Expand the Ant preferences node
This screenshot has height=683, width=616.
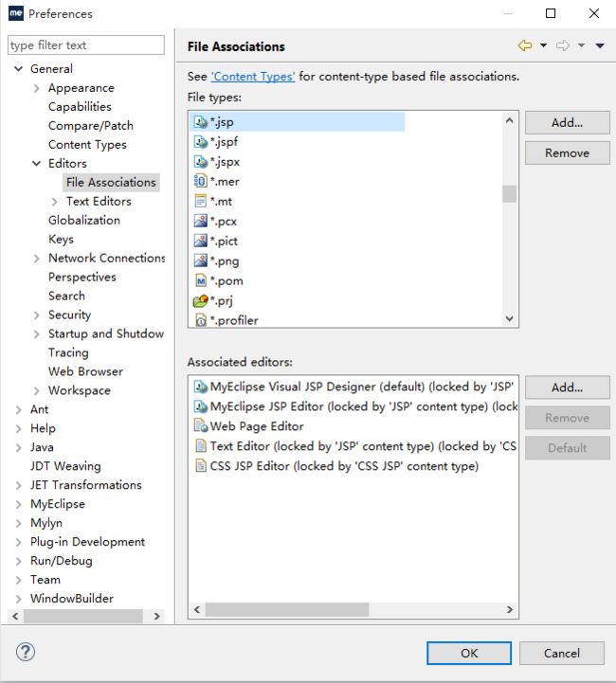pos(18,409)
